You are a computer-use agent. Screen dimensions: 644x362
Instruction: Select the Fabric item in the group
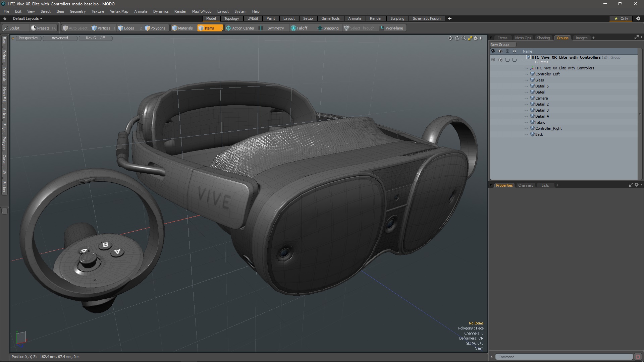click(540, 122)
